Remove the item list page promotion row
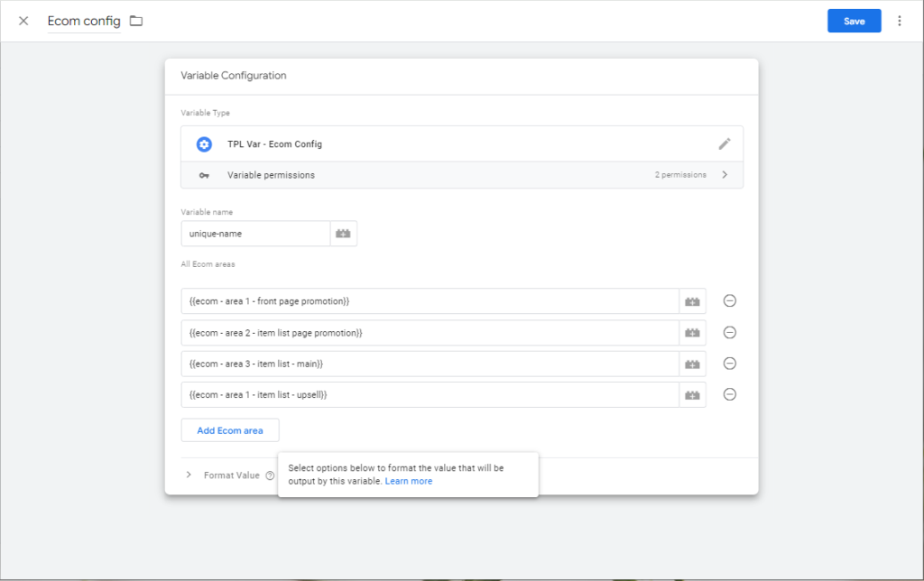924x581 pixels. (730, 333)
